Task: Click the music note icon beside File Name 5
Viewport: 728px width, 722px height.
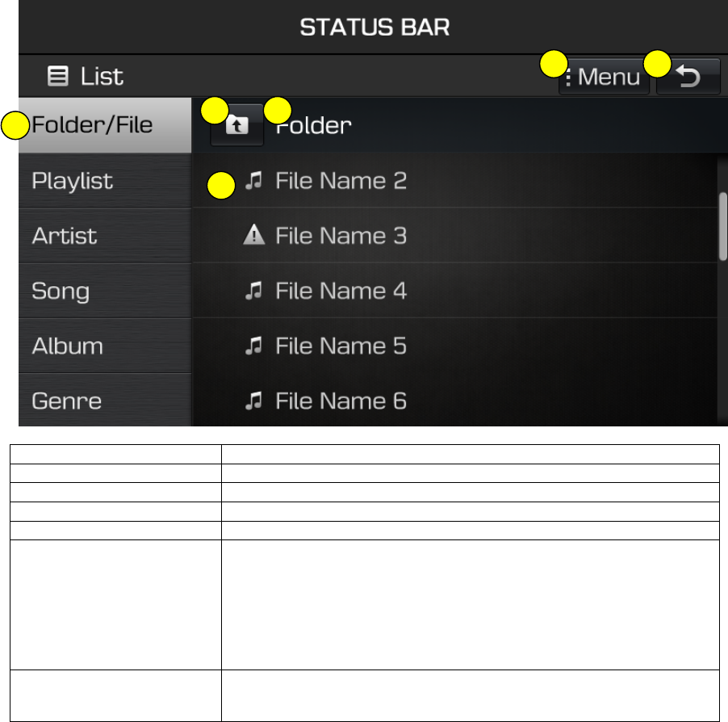Action: pos(253,346)
